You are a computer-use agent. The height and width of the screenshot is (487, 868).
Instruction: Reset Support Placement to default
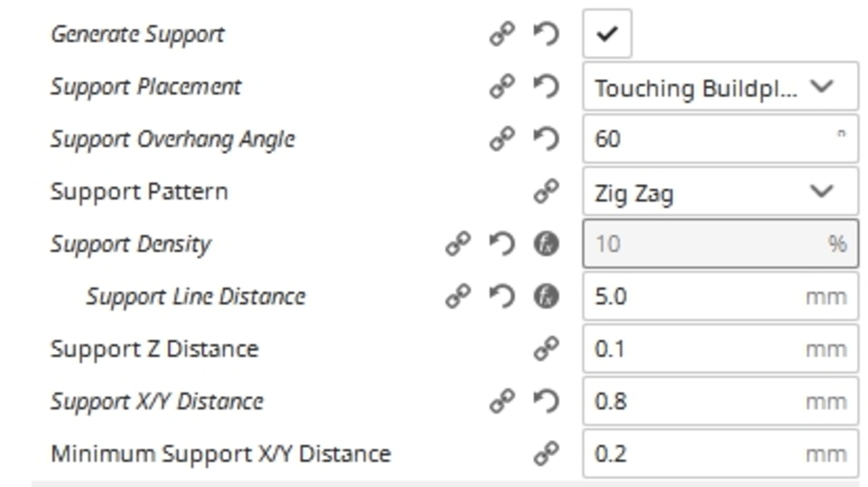click(x=546, y=87)
